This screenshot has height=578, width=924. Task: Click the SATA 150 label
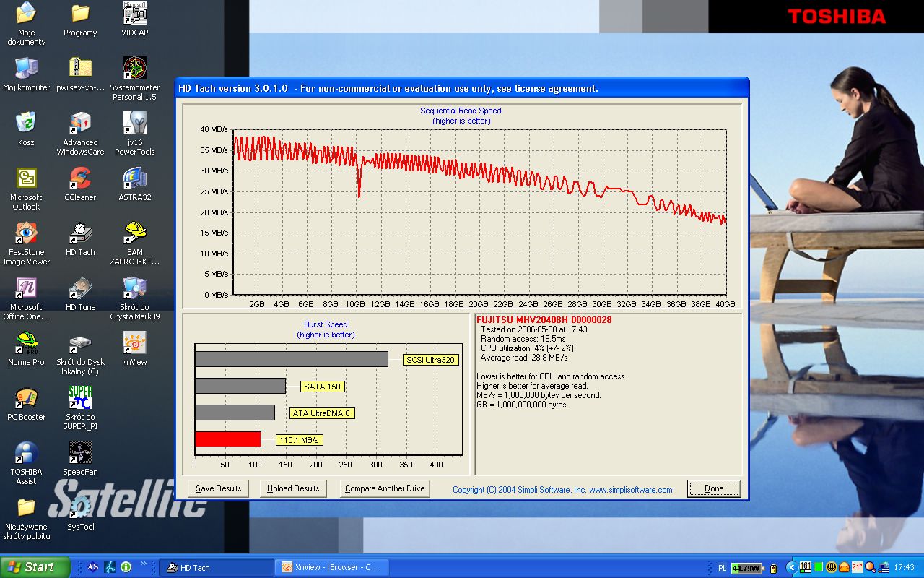tap(322, 387)
